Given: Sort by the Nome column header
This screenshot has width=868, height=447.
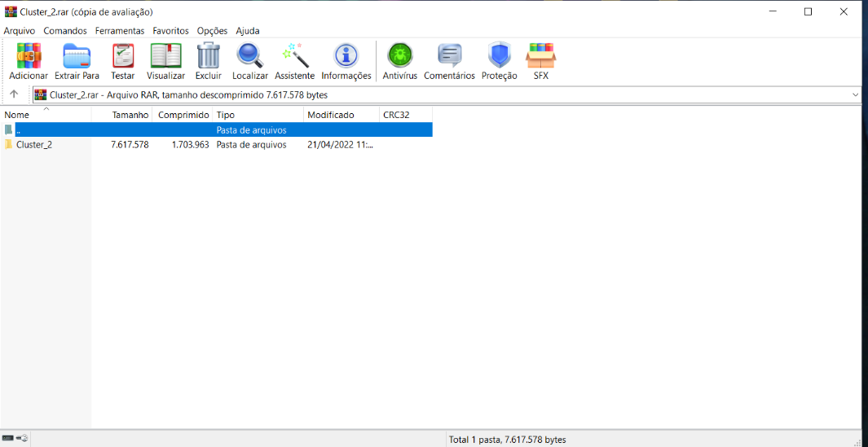Looking at the screenshot, I should [46, 115].
